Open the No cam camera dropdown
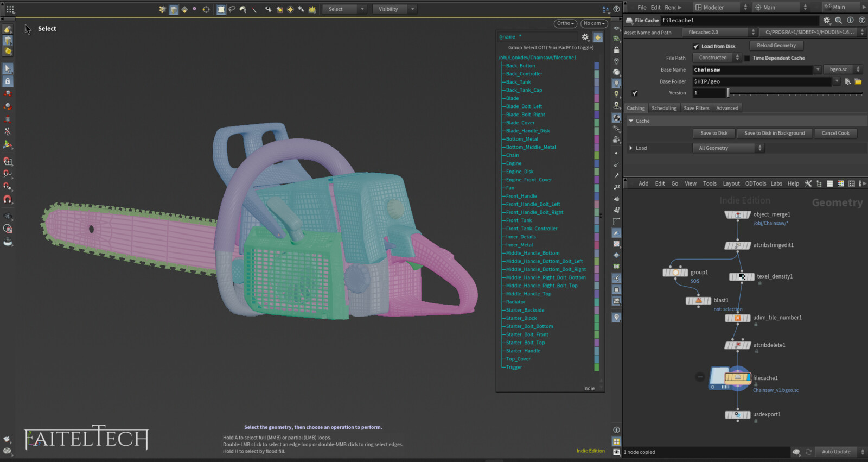Image resolution: width=868 pixels, height=462 pixels. pos(593,23)
